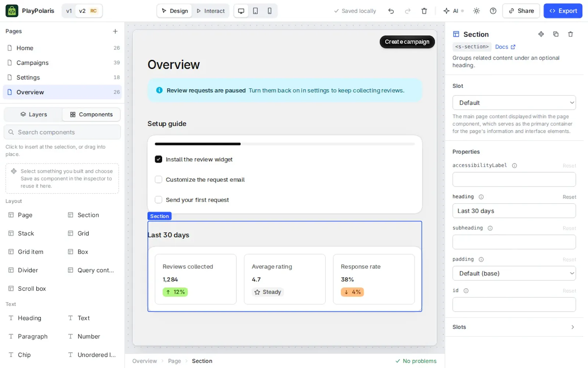
Task: Duplicate the section via the inspector copy icon
Action: click(556, 34)
